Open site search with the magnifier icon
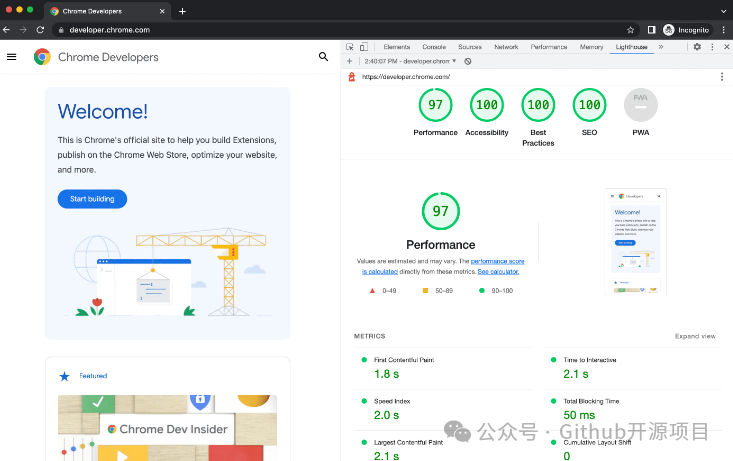 pos(323,57)
